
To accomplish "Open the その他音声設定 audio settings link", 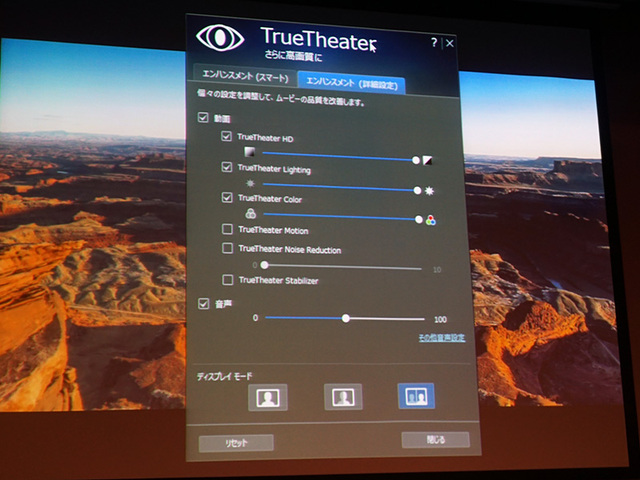I will click(x=442, y=338).
